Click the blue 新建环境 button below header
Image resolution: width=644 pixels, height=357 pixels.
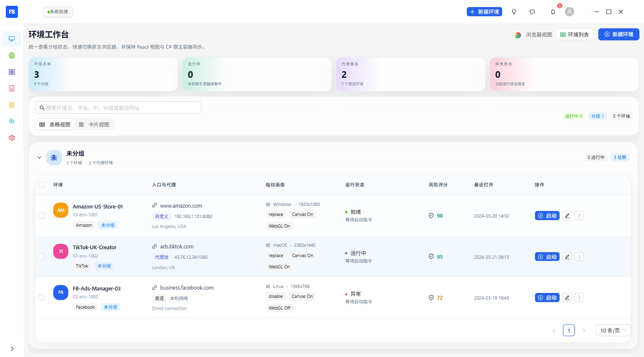[619, 35]
